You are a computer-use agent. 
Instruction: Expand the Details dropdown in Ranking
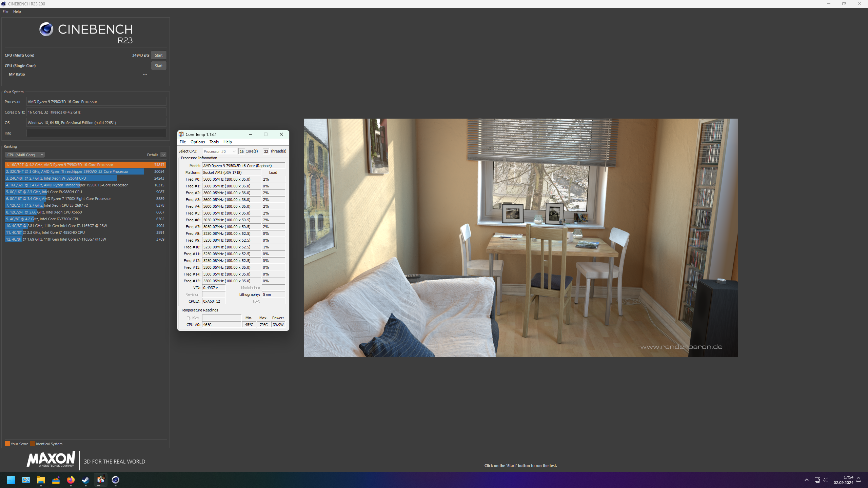[x=164, y=155]
